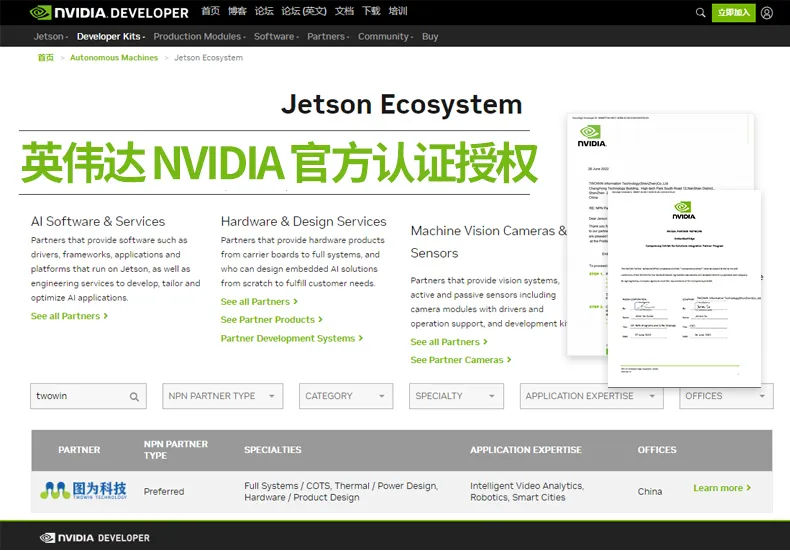Click the NVIDIA Developer footer logo
790x551 pixels.
(95, 538)
